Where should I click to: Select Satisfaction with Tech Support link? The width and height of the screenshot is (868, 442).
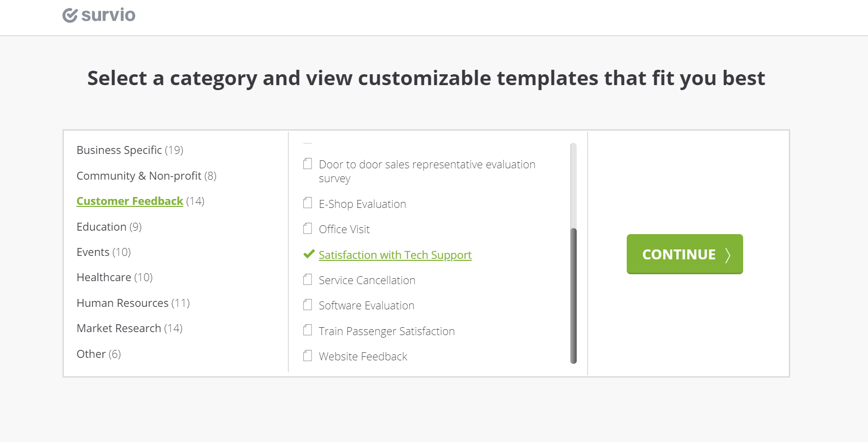(395, 255)
